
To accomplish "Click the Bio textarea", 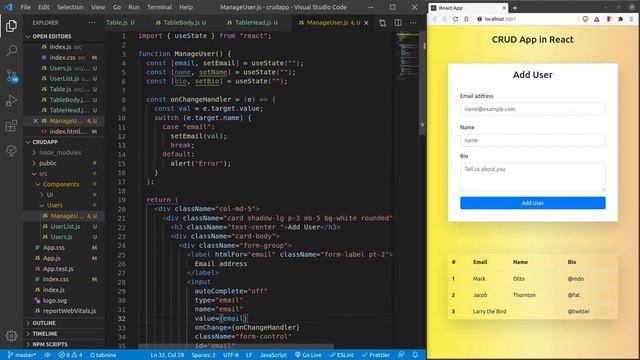I will pyautogui.click(x=533, y=177).
